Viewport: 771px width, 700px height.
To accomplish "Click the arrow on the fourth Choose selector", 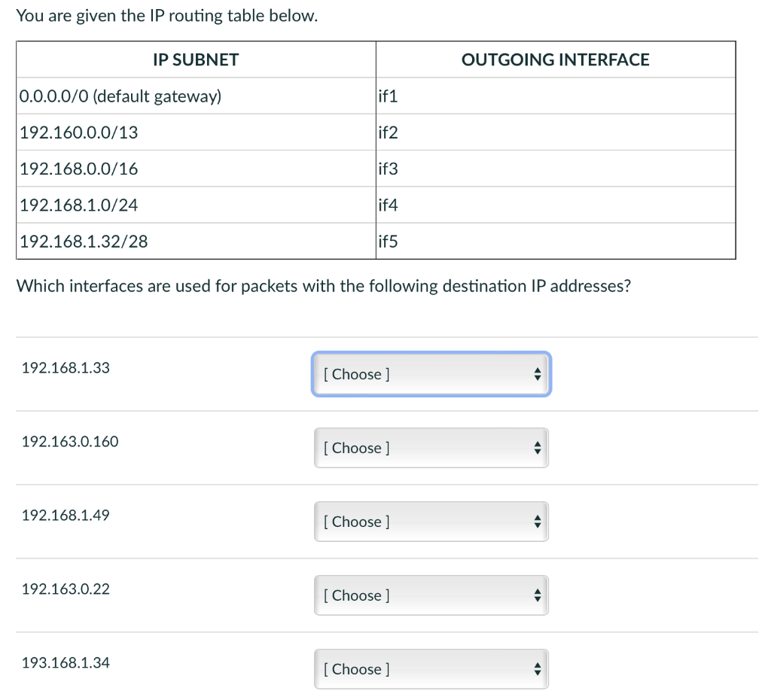I will pyautogui.click(x=536, y=595).
